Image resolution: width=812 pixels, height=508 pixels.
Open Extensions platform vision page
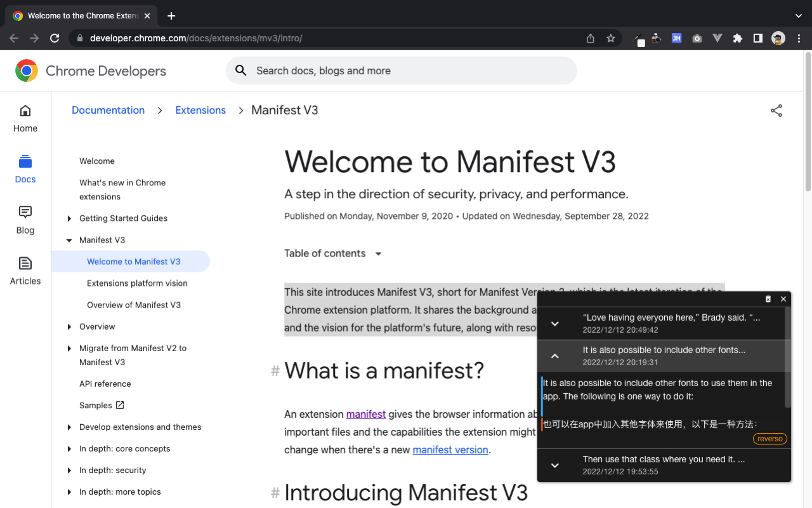coord(137,283)
